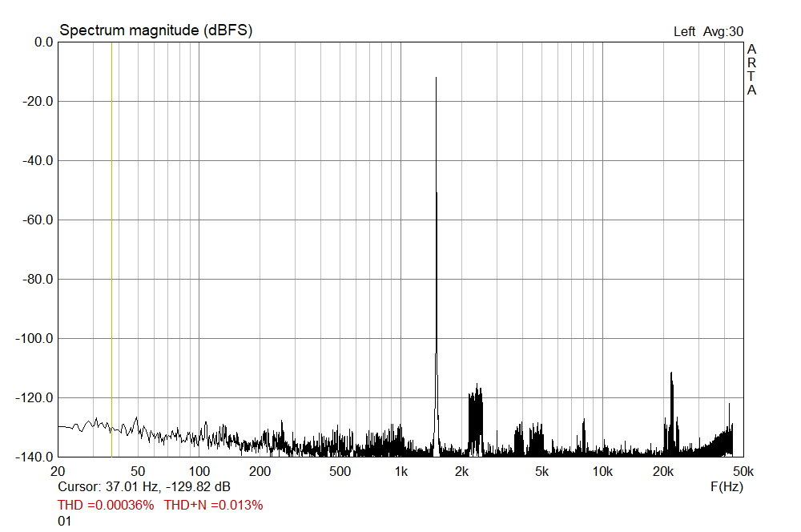Screen dimensions: 801x532
Task: Click the 'THD =0.00036%' value
Action: (106, 505)
